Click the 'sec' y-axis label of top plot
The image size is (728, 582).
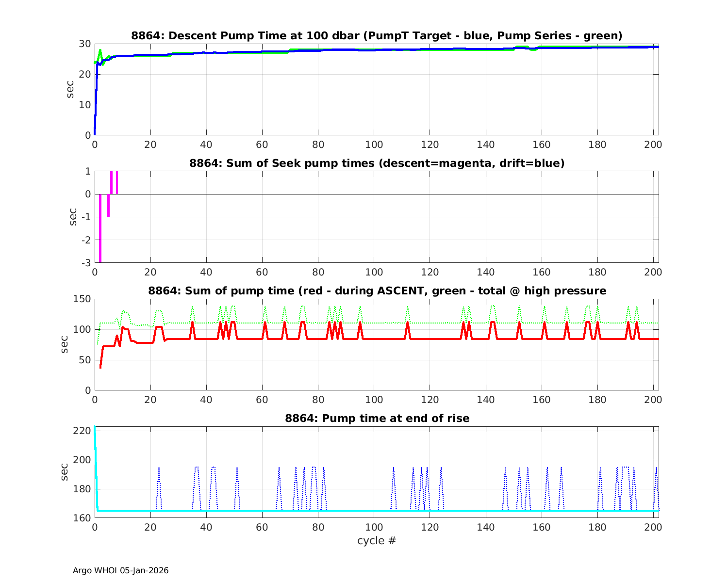[x=71, y=89]
